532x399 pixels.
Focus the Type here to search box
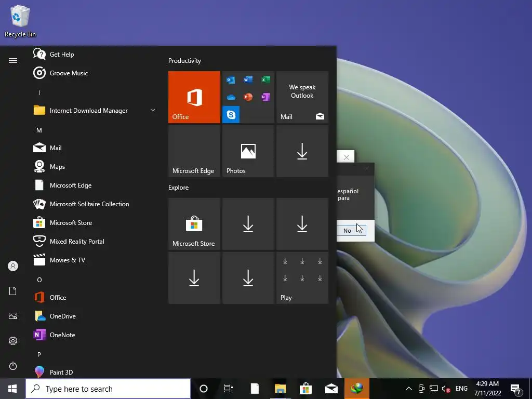coord(108,389)
